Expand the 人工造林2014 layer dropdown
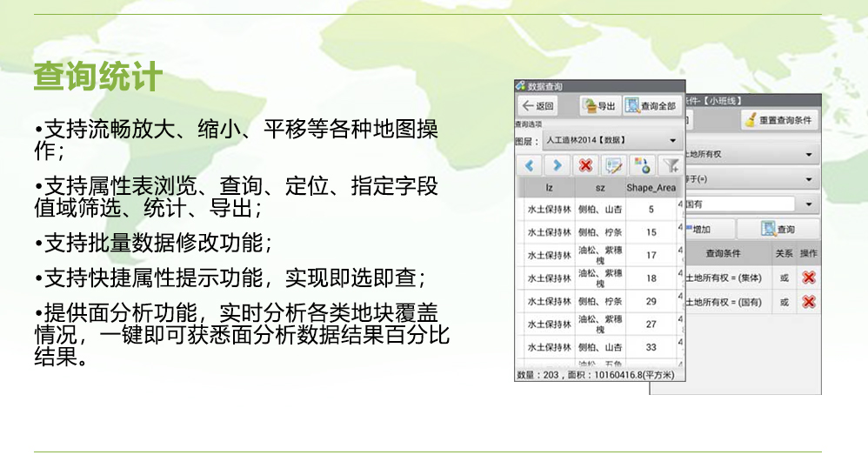 point(672,140)
